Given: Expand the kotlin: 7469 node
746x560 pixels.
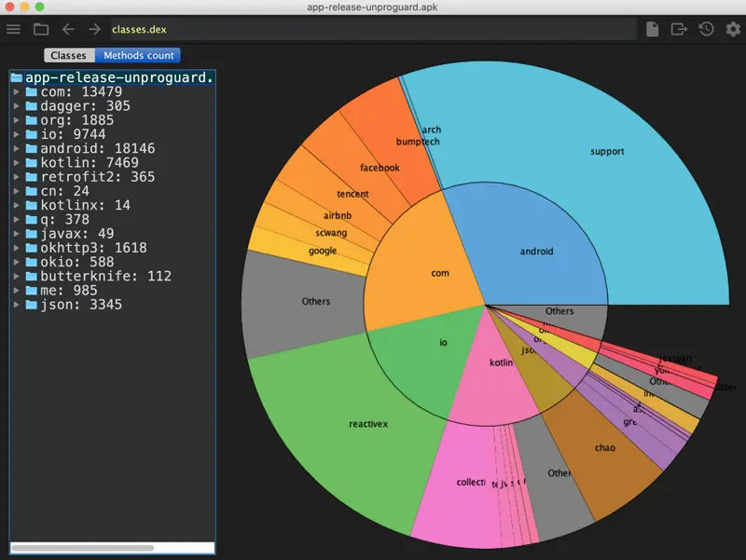Looking at the screenshot, I should click(x=16, y=162).
